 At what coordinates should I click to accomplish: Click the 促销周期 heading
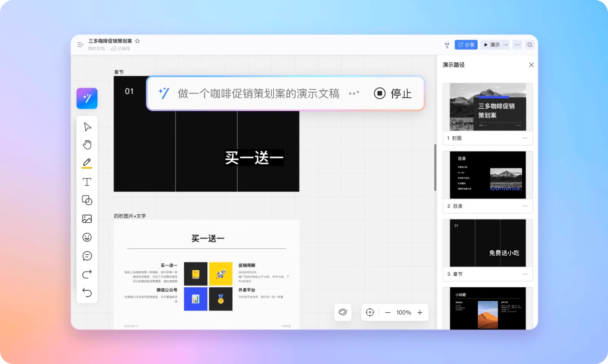click(247, 265)
